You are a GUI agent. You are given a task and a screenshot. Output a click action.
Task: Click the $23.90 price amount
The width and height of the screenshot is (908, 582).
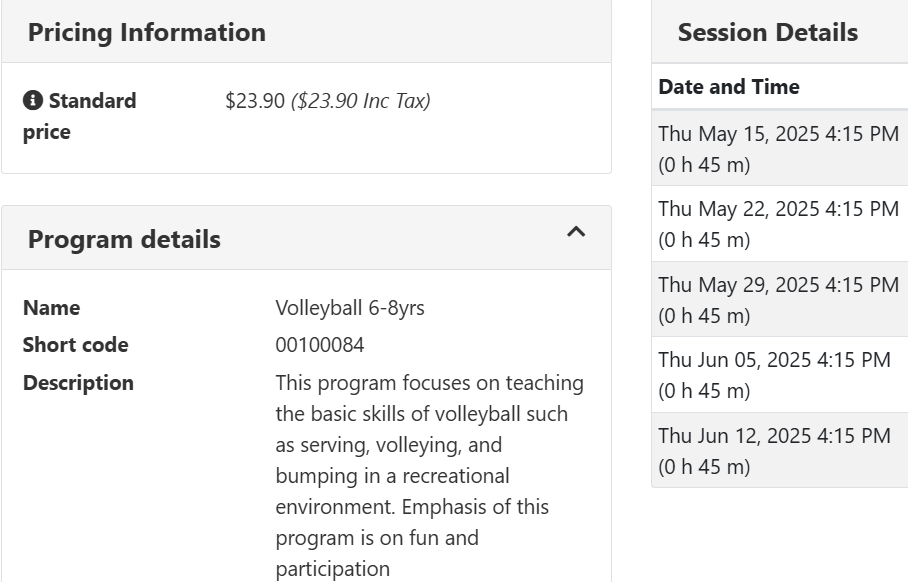click(x=255, y=101)
